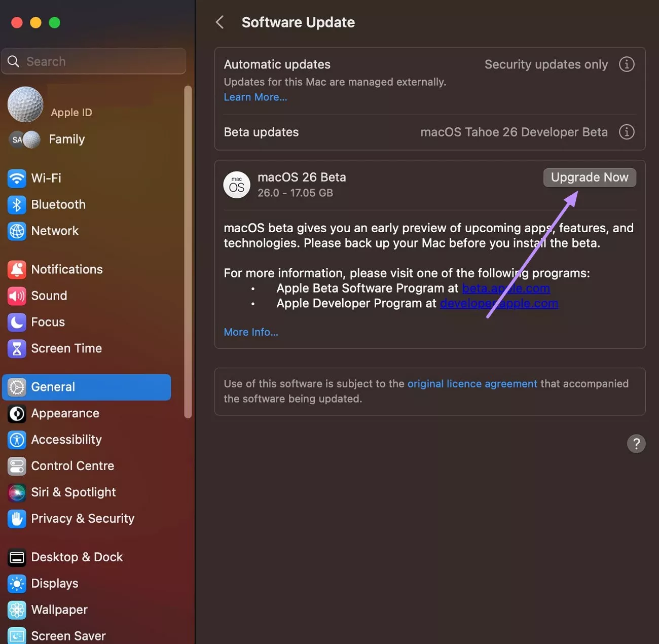
Task: Click the Accessibility icon in sidebar
Action: (17, 440)
